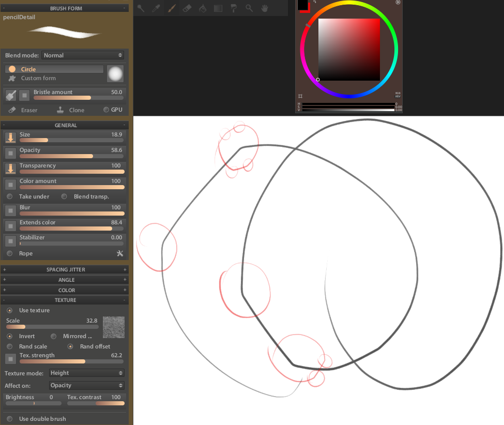
Task: Toggle pen pressure for Size
Action: point(11,138)
